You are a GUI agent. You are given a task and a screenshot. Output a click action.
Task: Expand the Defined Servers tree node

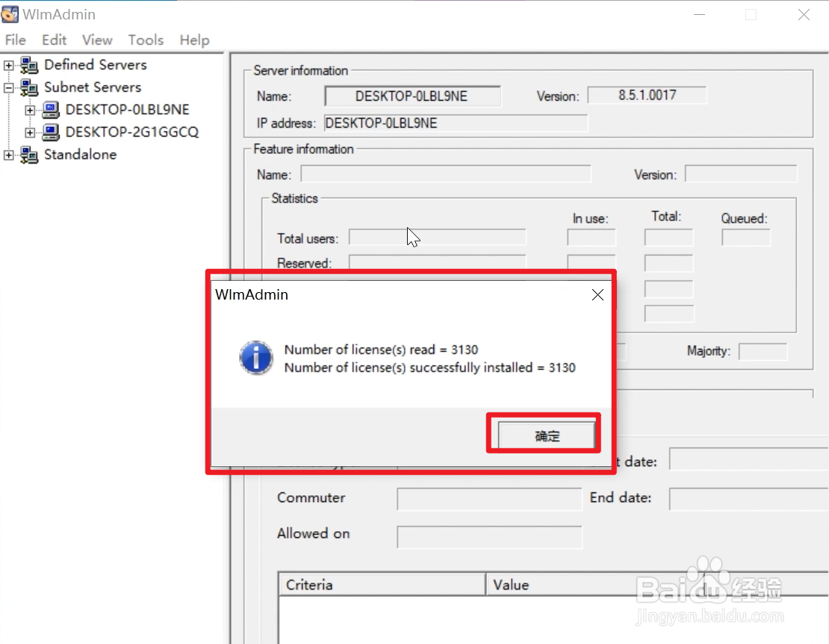point(8,65)
